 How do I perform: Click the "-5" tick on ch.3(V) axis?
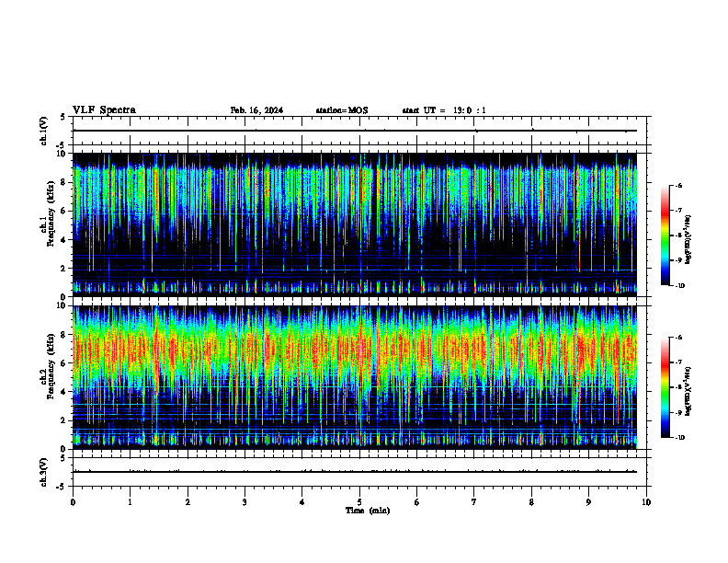point(63,487)
